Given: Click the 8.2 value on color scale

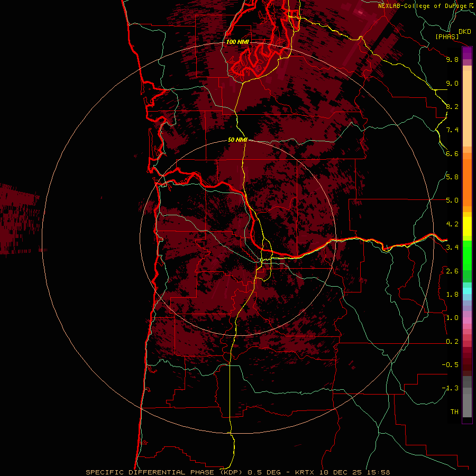Looking at the screenshot, I should pos(452,106).
